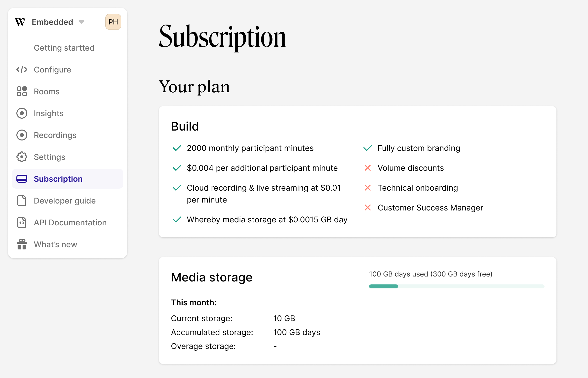588x378 pixels.
Task: Click the Recordings record icon
Action: (x=22, y=135)
